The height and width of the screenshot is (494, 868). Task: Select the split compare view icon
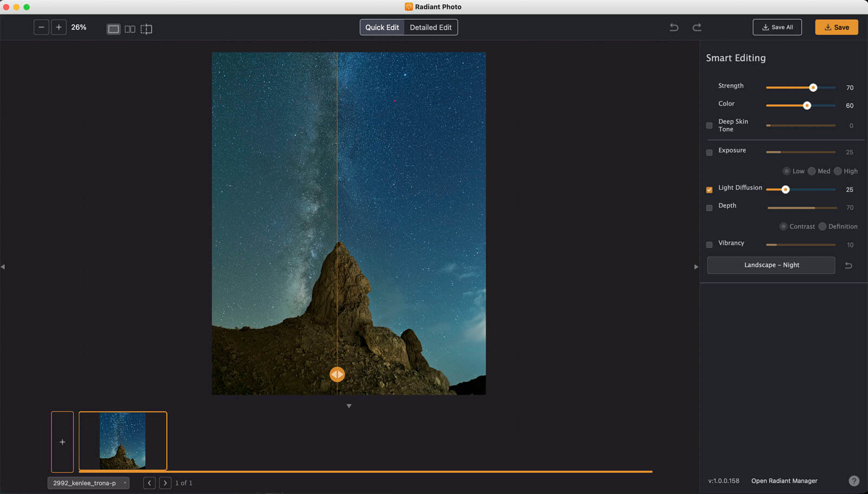point(146,29)
